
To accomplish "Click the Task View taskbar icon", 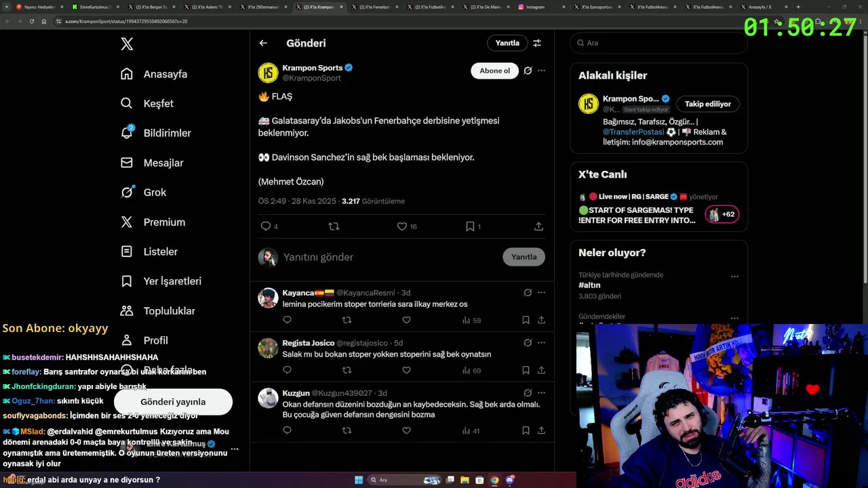I will pos(450,480).
